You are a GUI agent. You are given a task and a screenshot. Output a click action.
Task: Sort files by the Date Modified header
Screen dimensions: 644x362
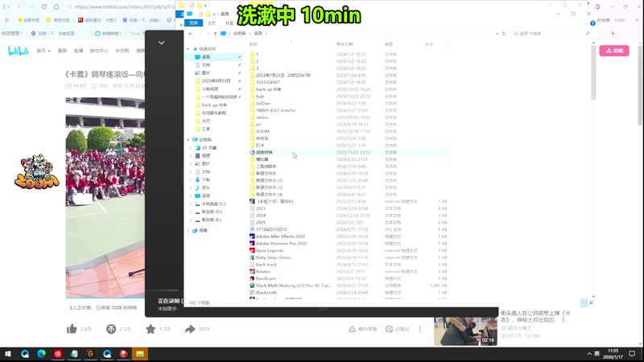(345, 44)
